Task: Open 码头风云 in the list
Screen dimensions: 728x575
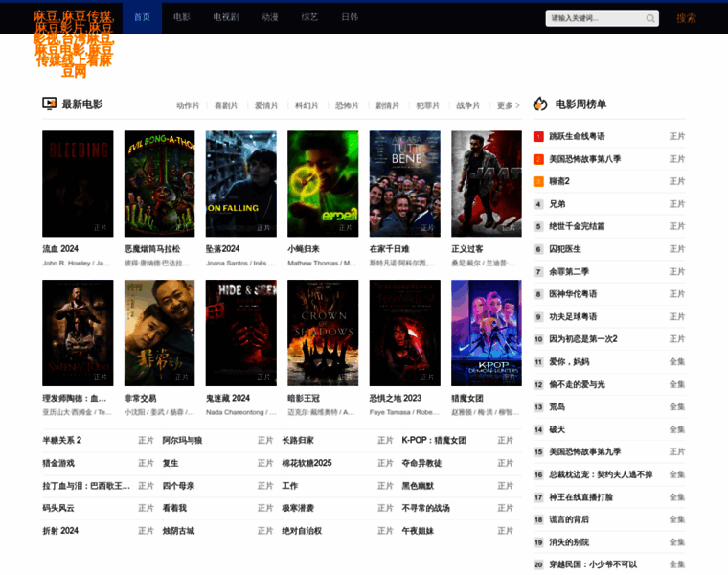Action: (x=58, y=508)
